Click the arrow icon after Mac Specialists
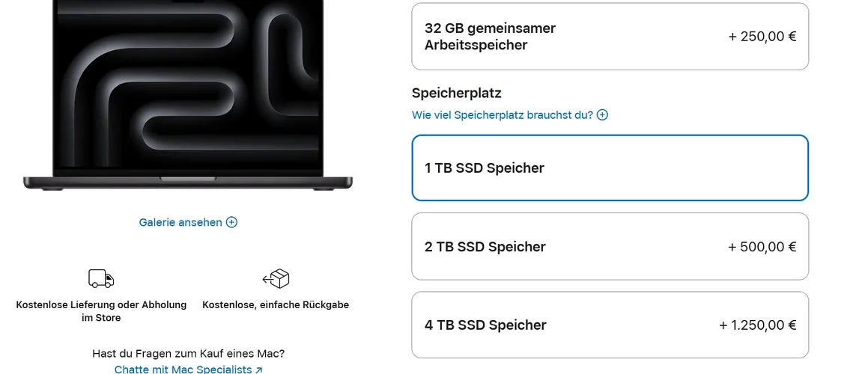Screen dimensions: 868x374 click(x=259, y=370)
